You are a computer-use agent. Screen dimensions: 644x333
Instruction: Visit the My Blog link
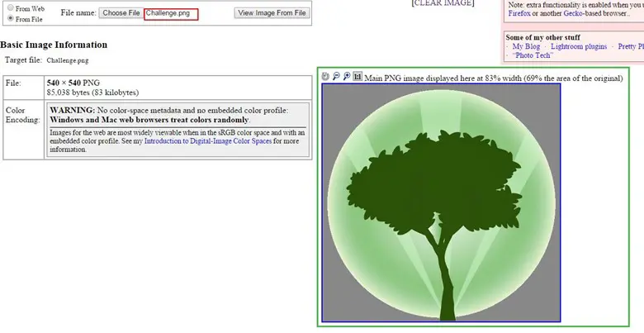click(x=527, y=47)
